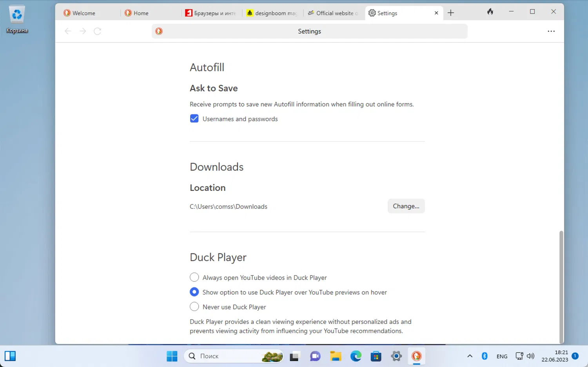Switch to the Welcome tab

[90, 13]
